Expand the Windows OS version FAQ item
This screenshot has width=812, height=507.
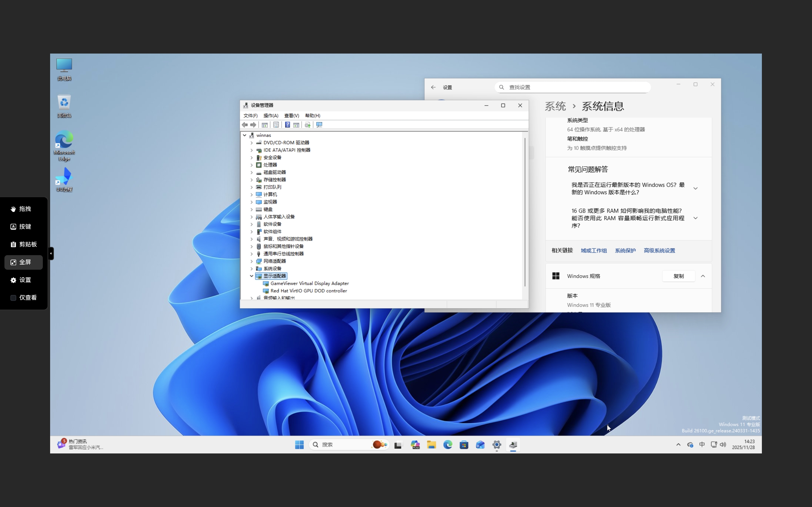pyautogui.click(x=695, y=188)
